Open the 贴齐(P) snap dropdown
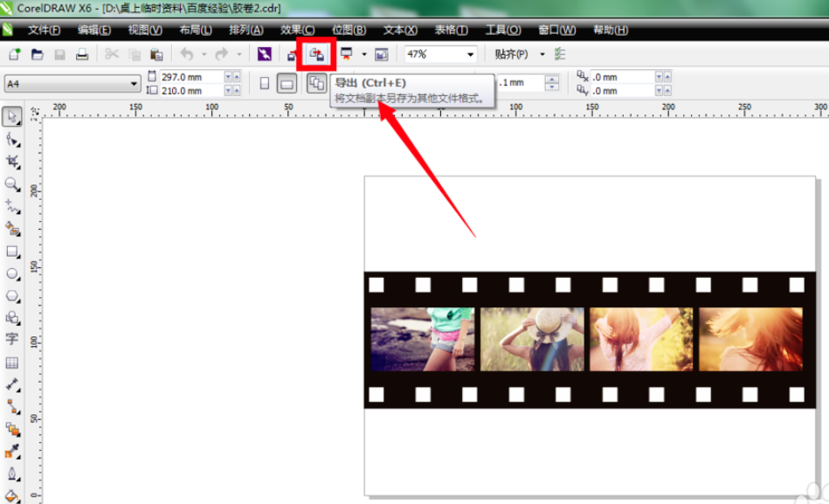829x504 pixels. point(542,54)
